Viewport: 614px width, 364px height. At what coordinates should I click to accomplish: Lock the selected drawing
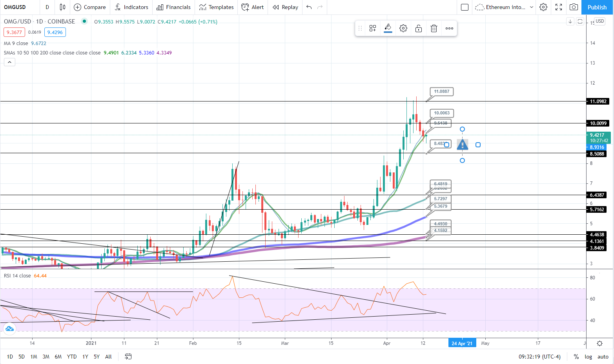(x=419, y=28)
